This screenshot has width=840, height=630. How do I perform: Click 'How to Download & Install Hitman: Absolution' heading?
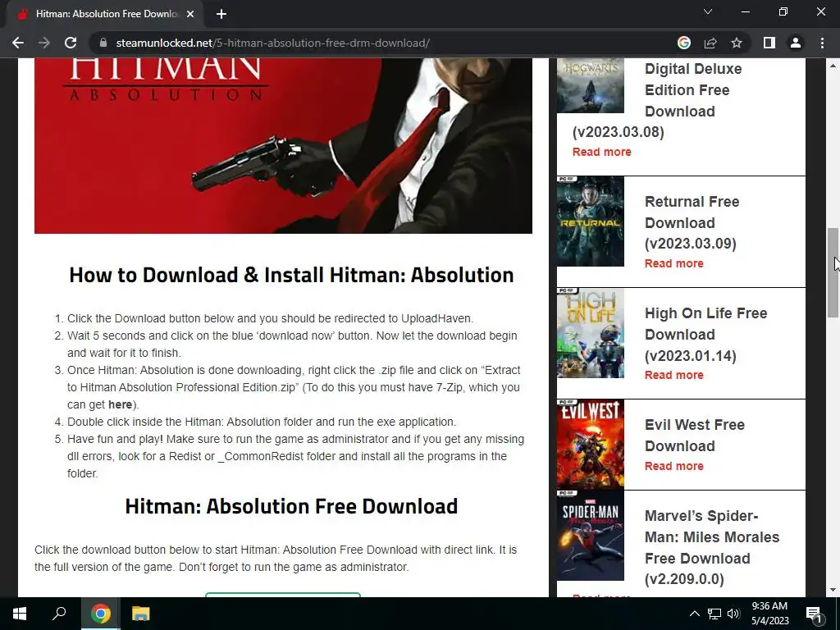point(291,275)
